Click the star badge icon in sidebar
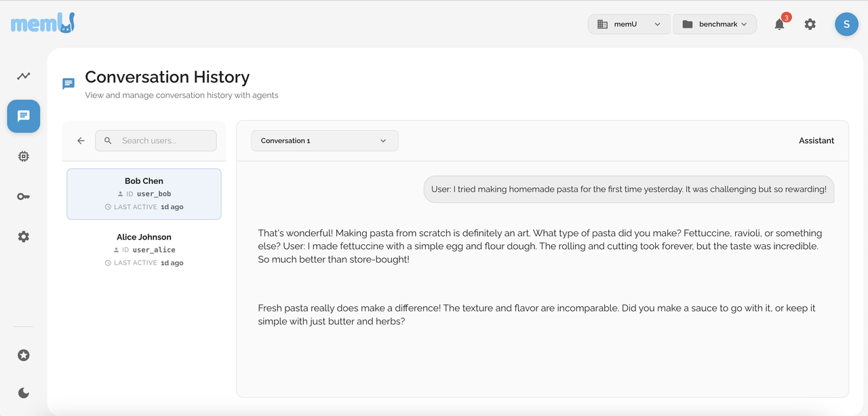 pyautogui.click(x=24, y=355)
